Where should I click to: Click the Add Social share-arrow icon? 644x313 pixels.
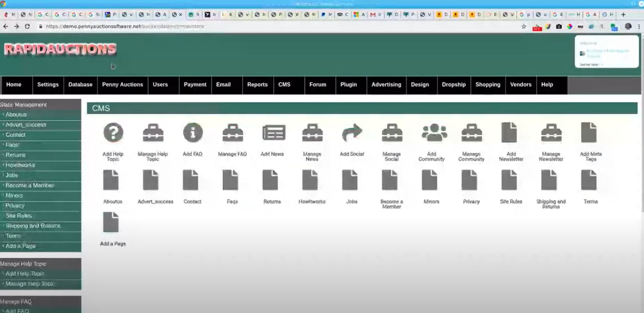(x=352, y=133)
